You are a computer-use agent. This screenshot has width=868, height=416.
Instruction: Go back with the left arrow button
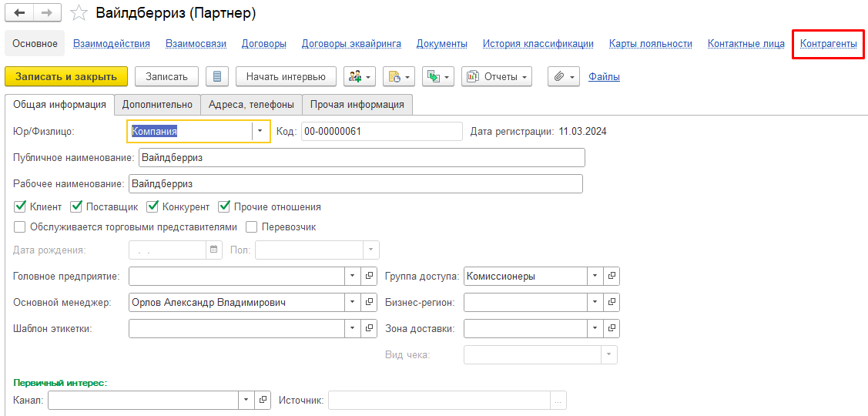[19, 13]
